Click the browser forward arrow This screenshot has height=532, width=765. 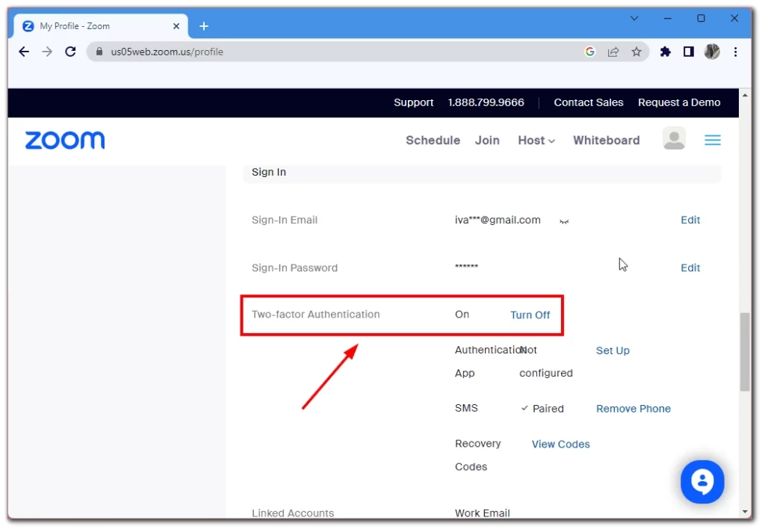(x=47, y=52)
